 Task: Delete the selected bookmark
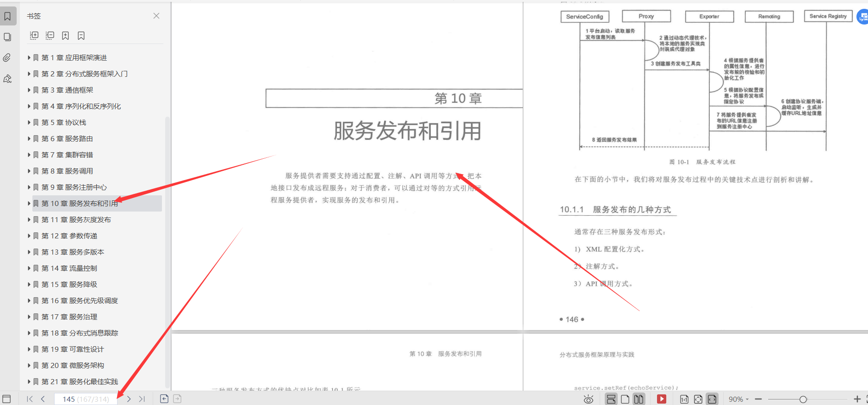pyautogui.click(x=81, y=36)
